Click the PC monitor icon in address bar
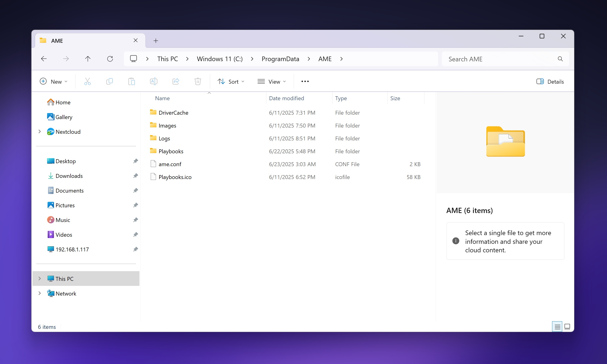 [133, 59]
